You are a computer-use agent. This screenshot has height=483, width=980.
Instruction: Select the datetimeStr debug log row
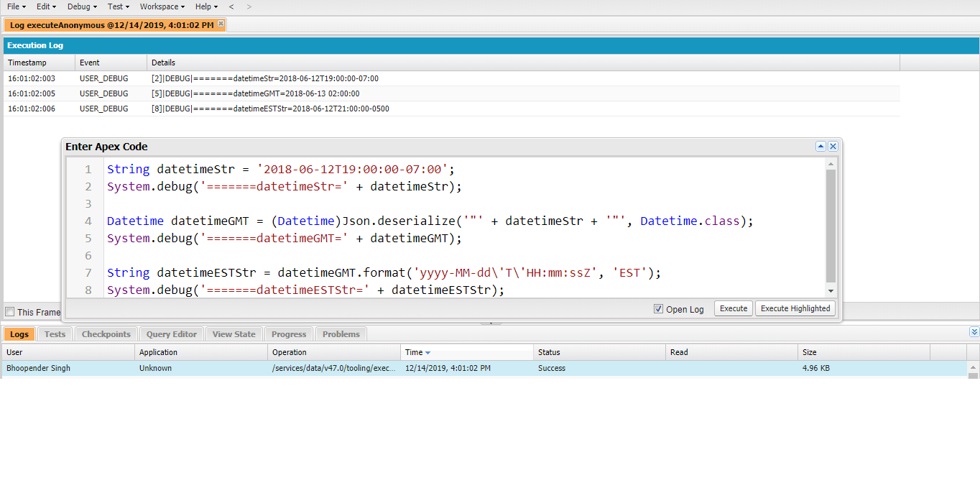coord(452,78)
